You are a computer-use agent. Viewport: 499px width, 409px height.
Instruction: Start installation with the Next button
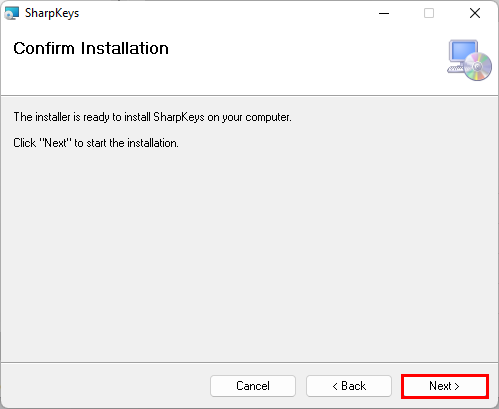[445, 386]
